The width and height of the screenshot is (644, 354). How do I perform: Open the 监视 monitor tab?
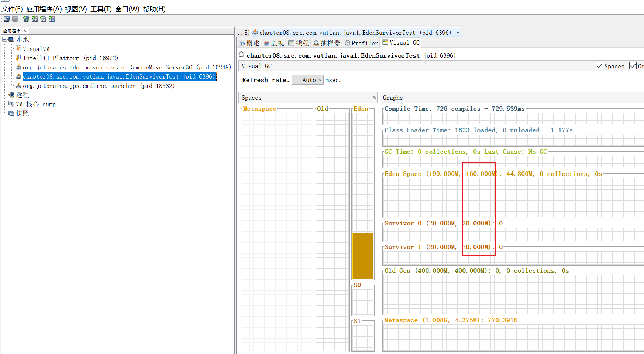coord(273,43)
